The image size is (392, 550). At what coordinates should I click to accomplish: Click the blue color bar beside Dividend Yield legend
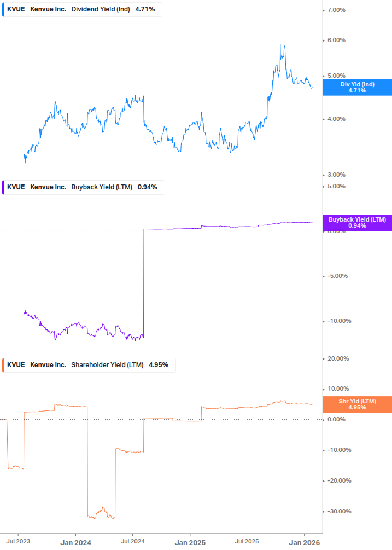coord(3,9)
